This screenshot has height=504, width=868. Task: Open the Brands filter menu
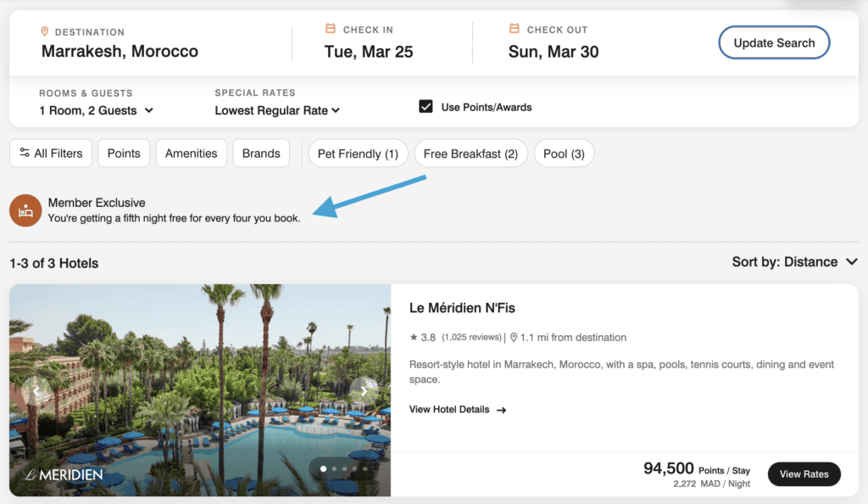point(261,154)
